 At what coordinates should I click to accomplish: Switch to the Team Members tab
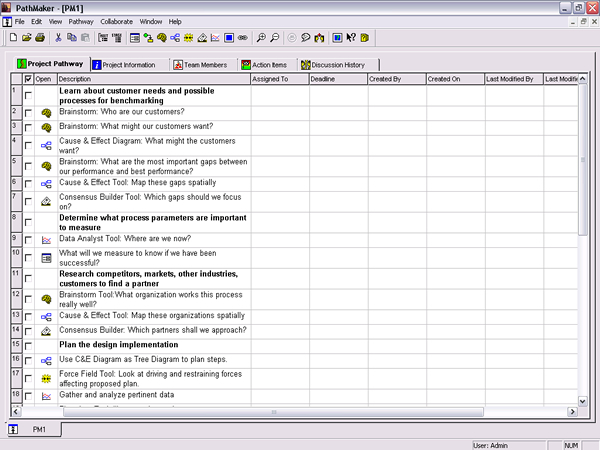[204, 65]
